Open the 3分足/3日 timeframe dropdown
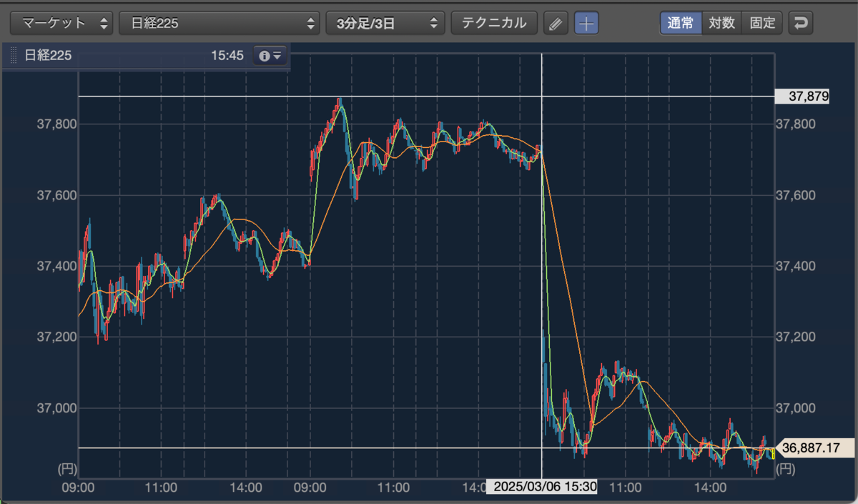 (x=385, y=23)
